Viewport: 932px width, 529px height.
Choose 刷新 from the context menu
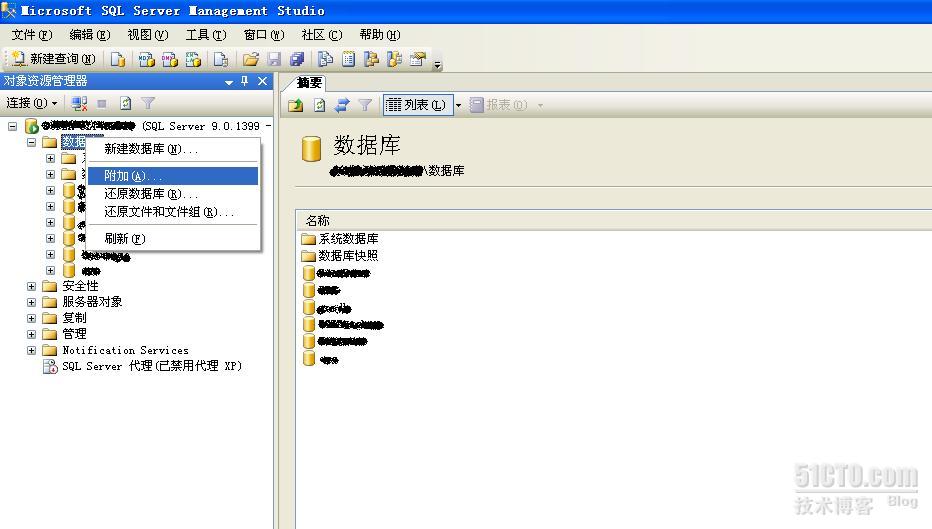coord(173,238)
